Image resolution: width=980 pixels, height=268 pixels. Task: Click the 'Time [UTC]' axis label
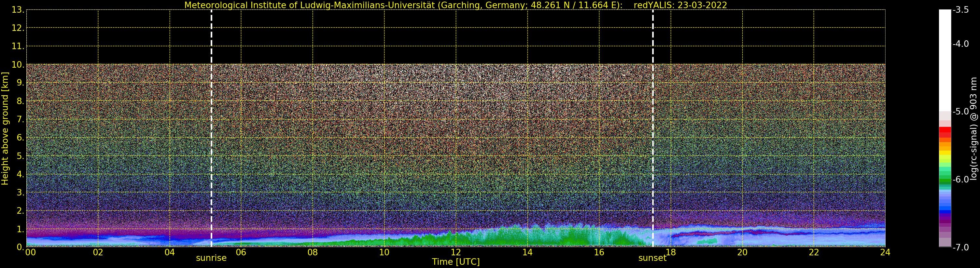point(456,262)
